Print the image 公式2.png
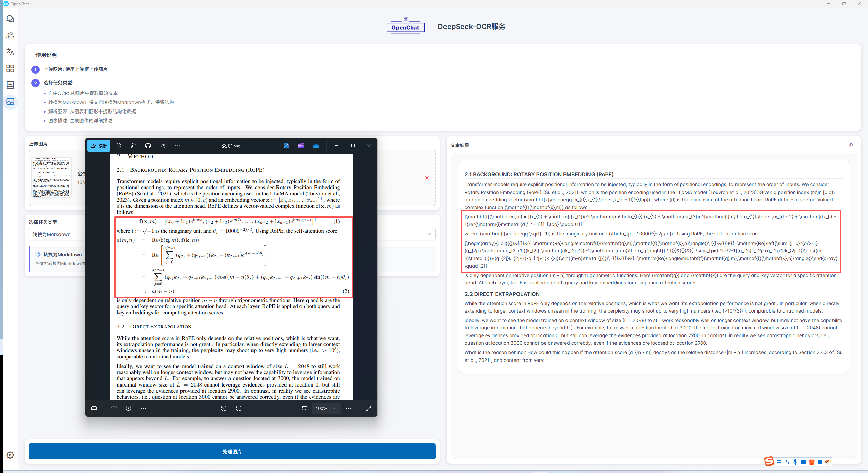This screenshot has height=473, width=868. 148,146
